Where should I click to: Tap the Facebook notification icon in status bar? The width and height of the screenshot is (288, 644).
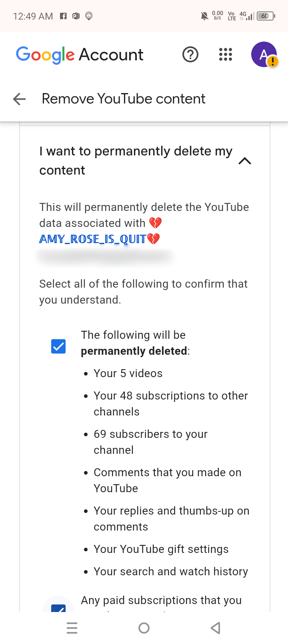(x=63, y=16)
